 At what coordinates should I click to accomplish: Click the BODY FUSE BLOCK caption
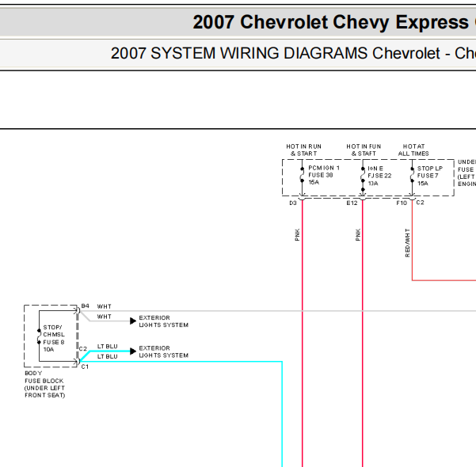click(44, 384)
